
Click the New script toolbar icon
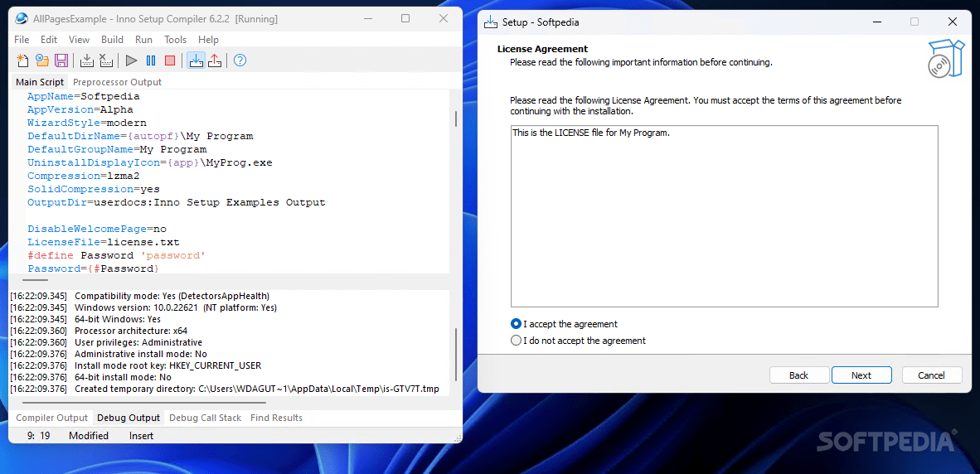[22, 60]
